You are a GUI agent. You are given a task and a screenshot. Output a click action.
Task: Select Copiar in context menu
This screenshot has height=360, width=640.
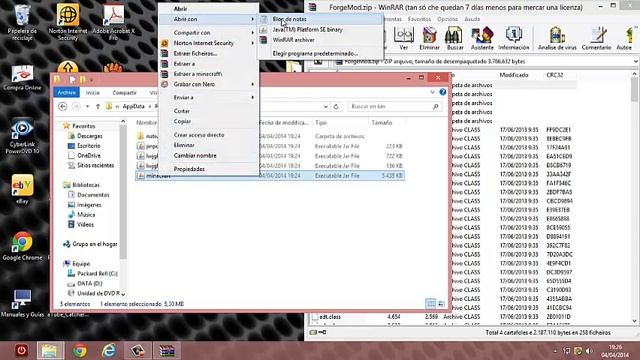(x=209, y=121)
